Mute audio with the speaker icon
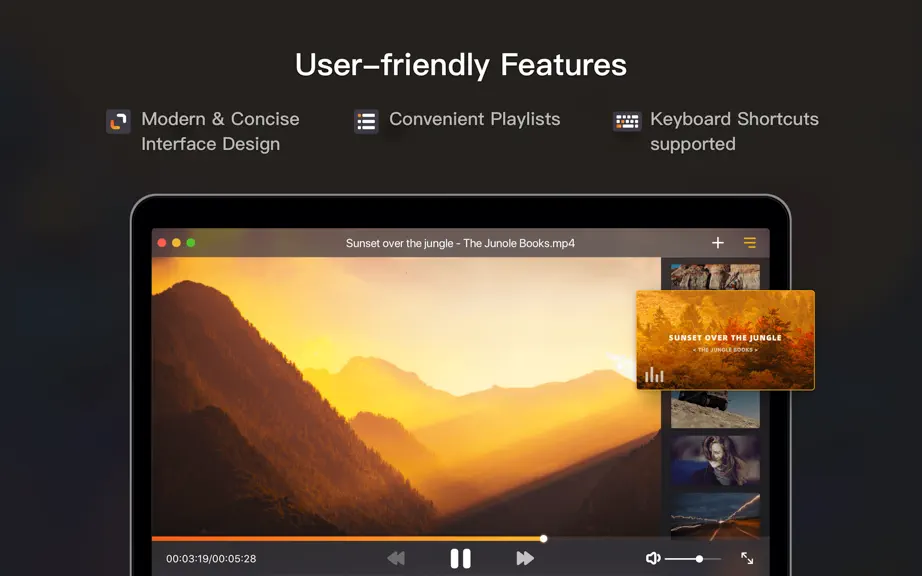 (x=653, y=558)
